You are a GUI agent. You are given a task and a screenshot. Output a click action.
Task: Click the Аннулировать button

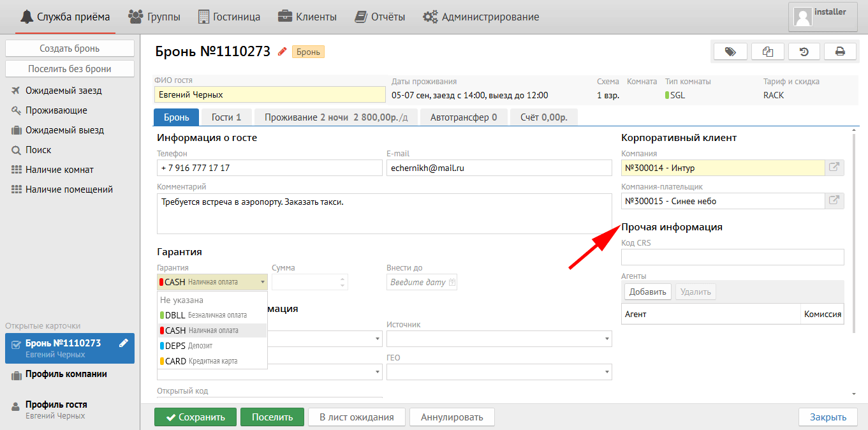(452, 417)
